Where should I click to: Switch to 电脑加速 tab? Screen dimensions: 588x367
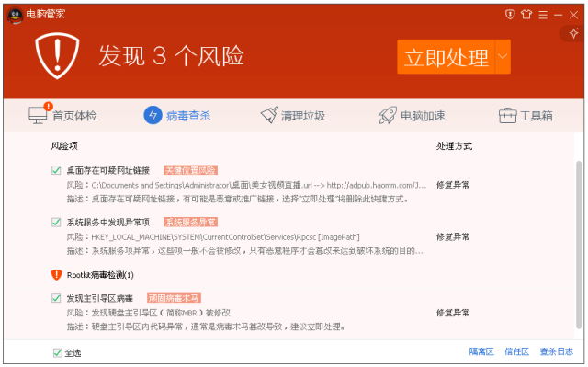point(412,116)
